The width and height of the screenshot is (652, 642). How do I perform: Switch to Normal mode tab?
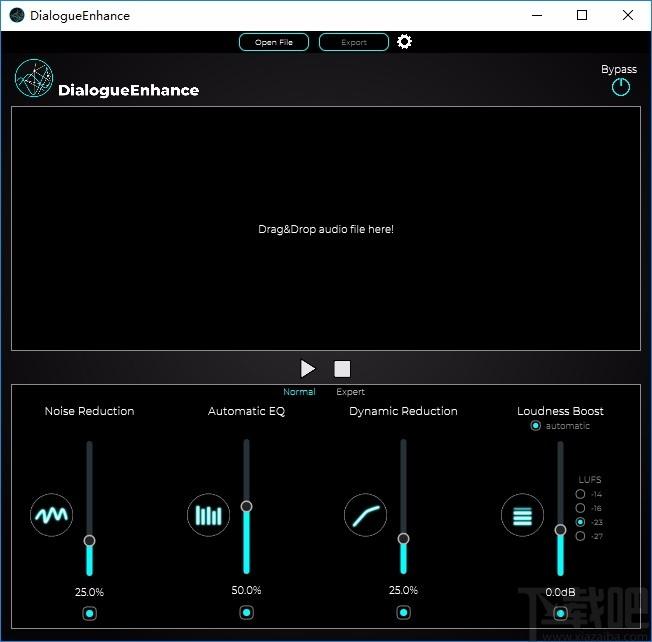pyautogui.click(x=299, y=392)
